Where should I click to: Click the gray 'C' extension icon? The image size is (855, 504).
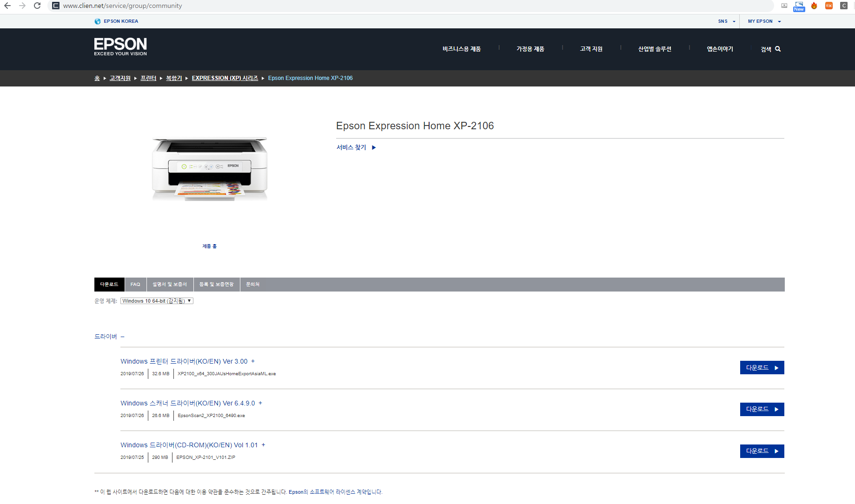pyautogui.click(x=844, y=6)
